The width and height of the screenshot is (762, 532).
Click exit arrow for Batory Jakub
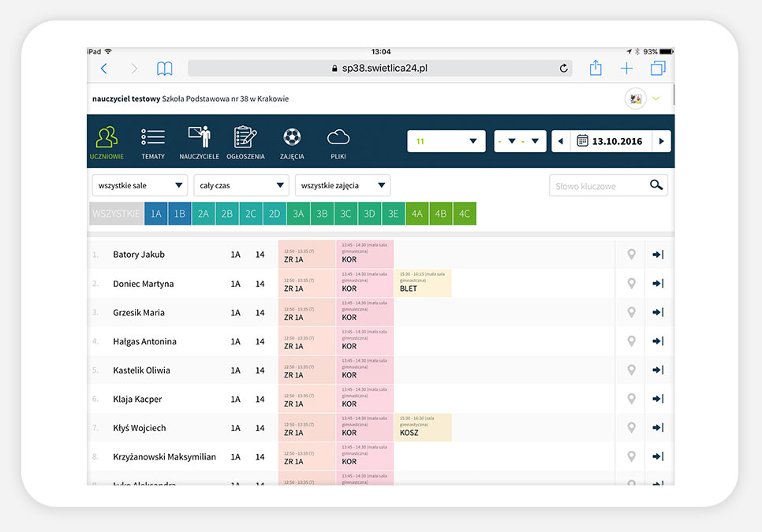[x=658, y=255]
